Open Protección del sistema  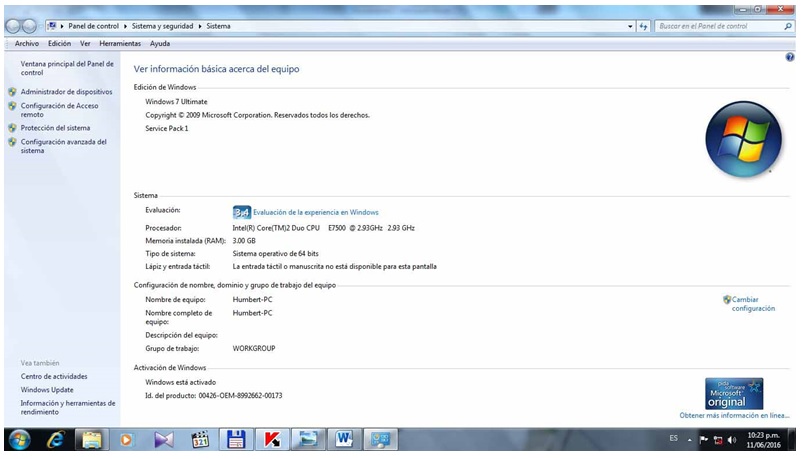tap(55, 128)
